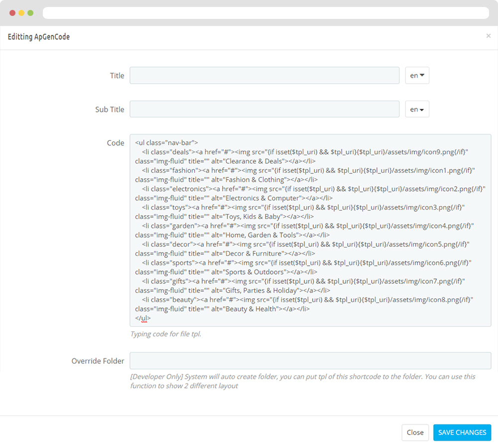
Task: Dismiss the dialog with the X icon
Action: click(x=489, y=36)
